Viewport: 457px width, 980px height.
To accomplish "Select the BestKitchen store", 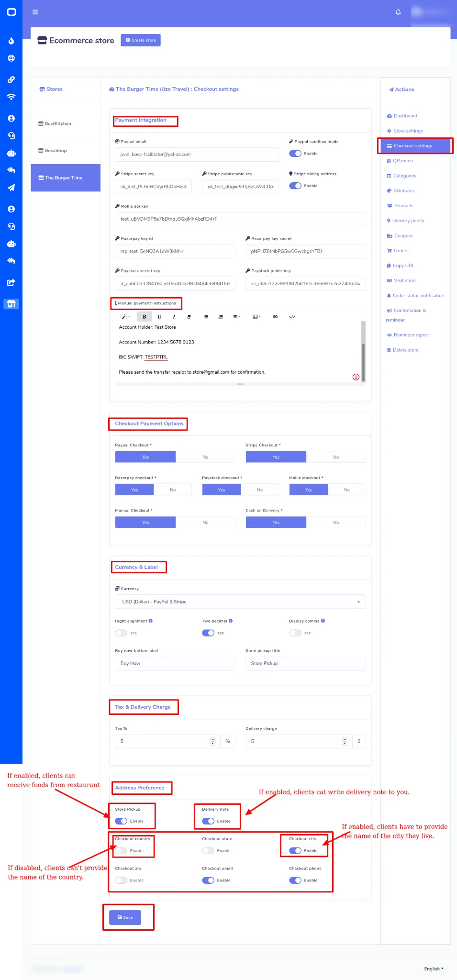I will tap(66, 123).
